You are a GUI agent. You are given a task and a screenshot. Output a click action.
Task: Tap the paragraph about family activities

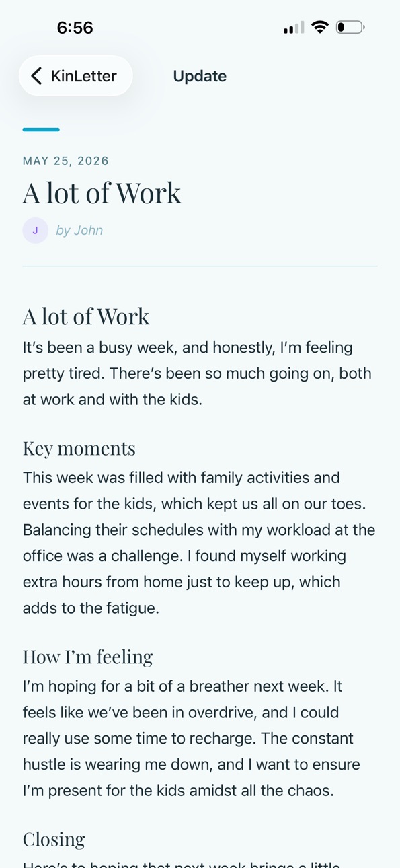[200, 543]
